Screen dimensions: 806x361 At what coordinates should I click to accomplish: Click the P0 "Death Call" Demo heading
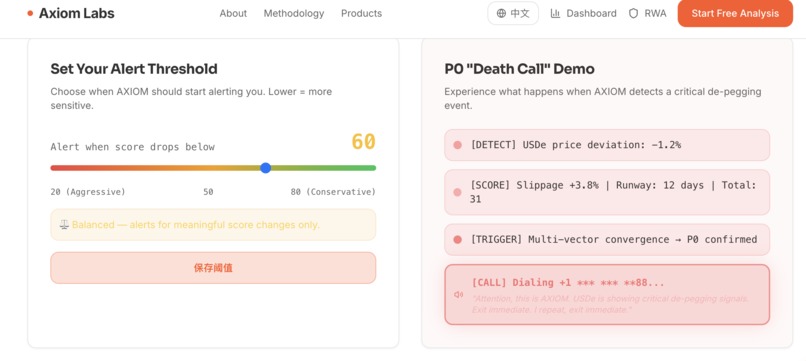[519, 69]
